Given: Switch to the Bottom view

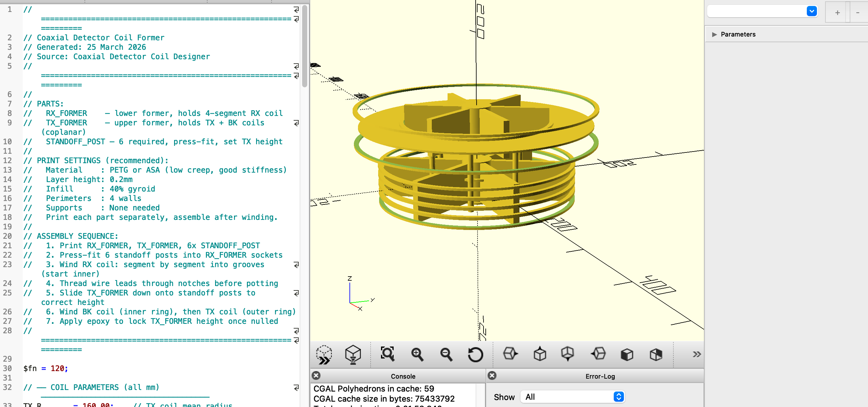Looking at the screenshot, I should tap(568, 354).
